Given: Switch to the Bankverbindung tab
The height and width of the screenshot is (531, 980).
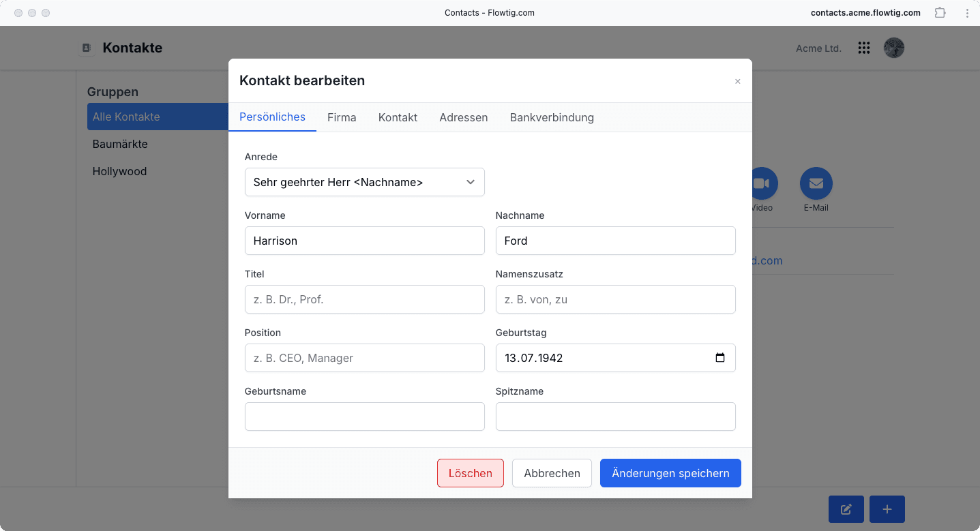Looking at the screenshot, I should coord(552,117).
